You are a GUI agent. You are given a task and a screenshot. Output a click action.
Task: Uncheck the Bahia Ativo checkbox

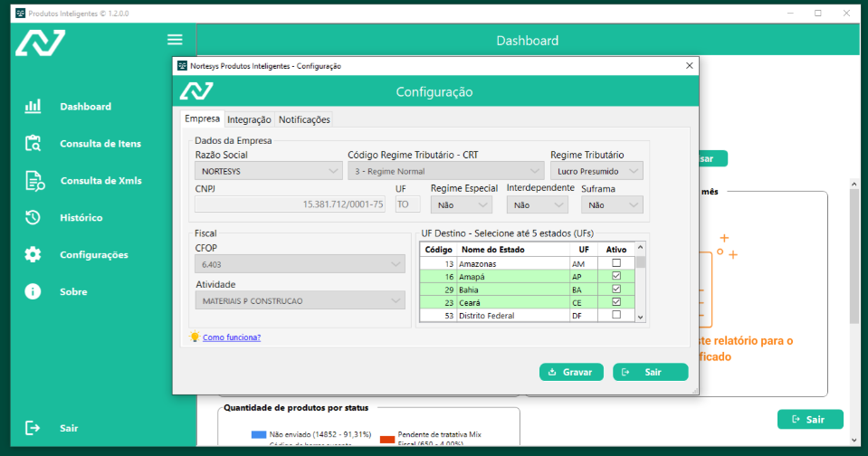[616, 290]
